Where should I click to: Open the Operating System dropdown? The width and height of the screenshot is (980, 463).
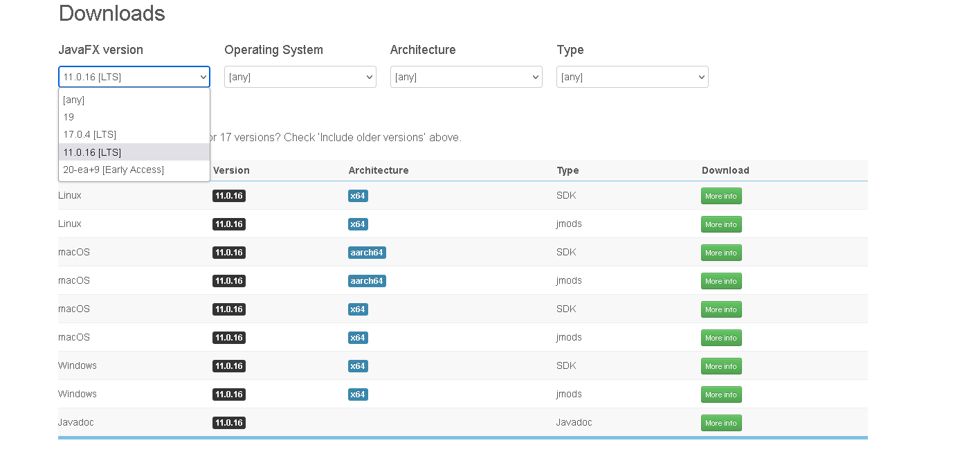point(300,77)
